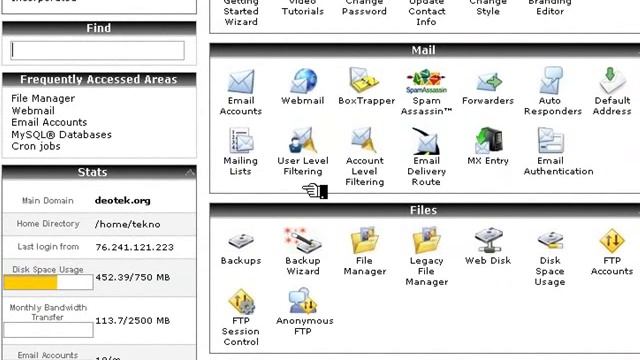
Task: Open Web Disk icon
Action: click(x=488, y=240)
